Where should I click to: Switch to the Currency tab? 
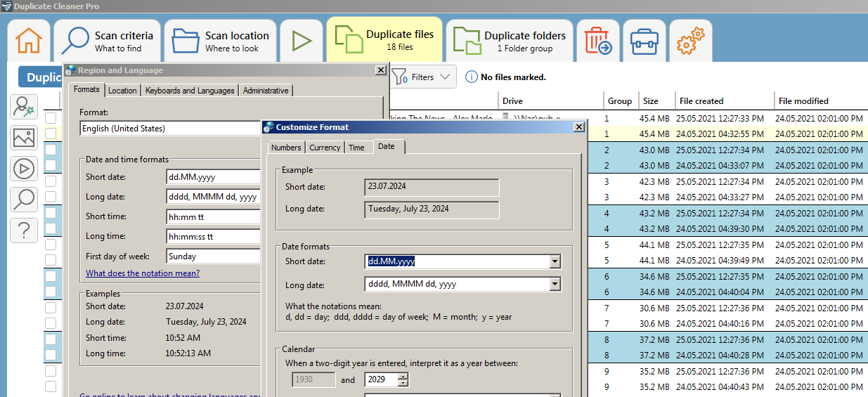tap(325, 148)
